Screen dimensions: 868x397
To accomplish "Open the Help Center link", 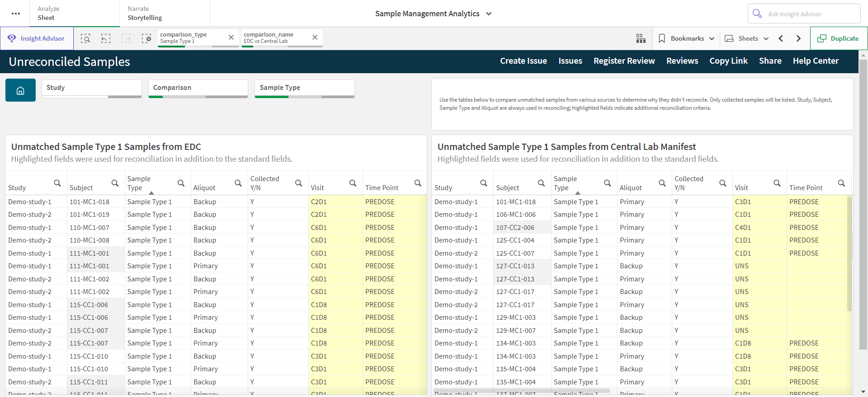I will 816,61.
